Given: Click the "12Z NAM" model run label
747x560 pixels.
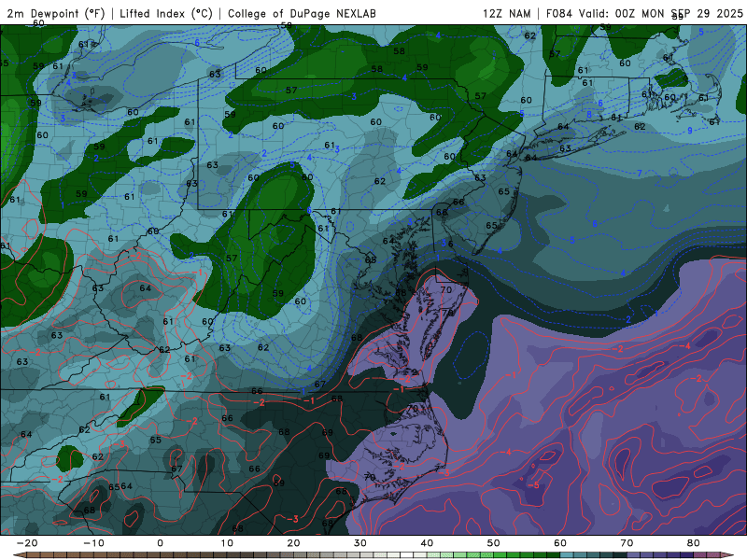Looking at the screenshot, I should coord(507,13).
